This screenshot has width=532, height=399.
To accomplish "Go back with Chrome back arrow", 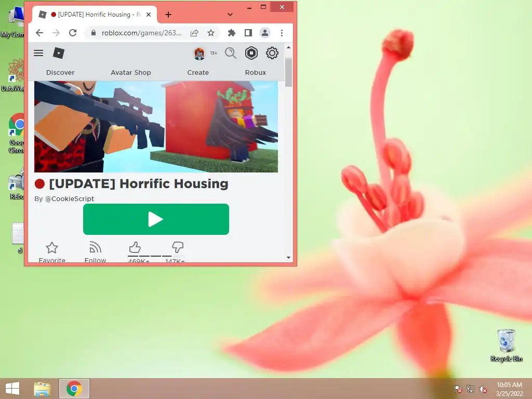I will (39, 33).
